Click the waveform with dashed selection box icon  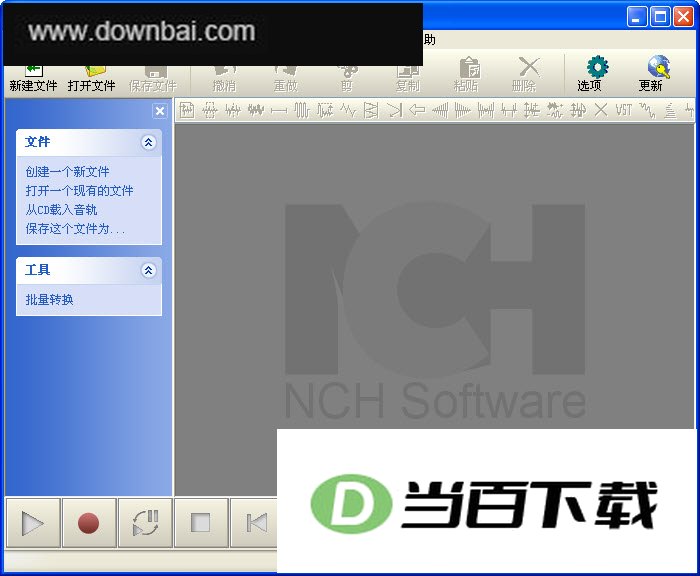[210, 110]
